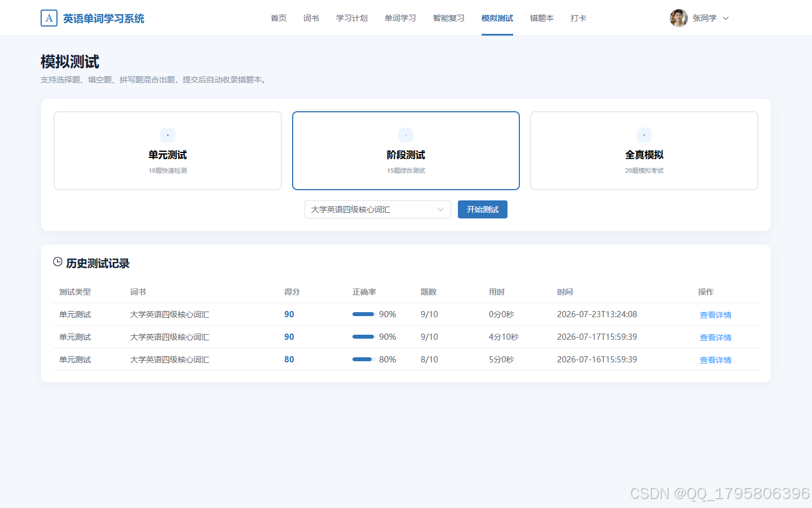Click the 开始测试 button
Viewport: 812px width, 508px height.
(x=483, y=209)
